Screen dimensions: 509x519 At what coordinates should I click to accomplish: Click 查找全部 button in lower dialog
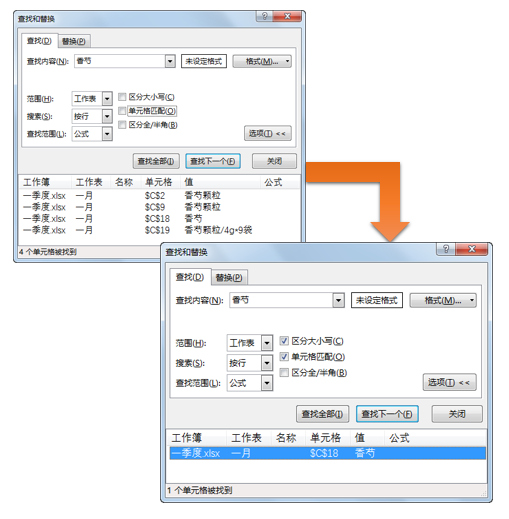(x=322, y=414)
